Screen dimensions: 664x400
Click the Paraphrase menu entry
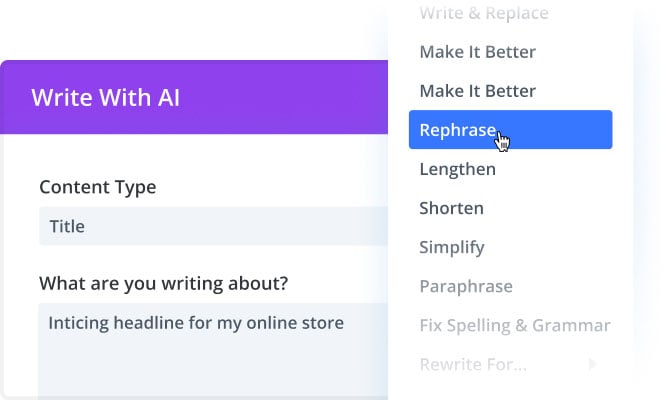click(466, 286)
